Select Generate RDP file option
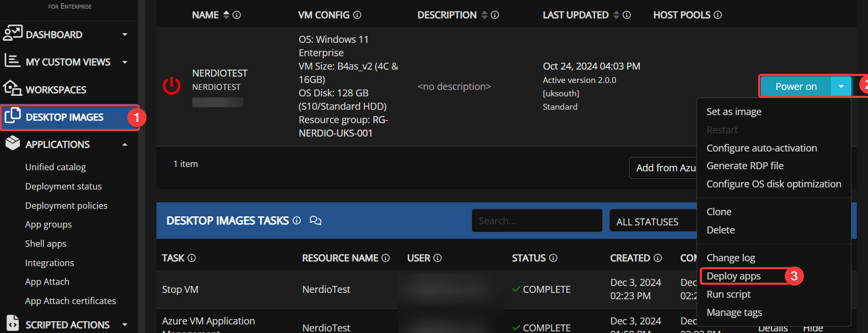Screen dimensions: 868x333 coord(745,166)
